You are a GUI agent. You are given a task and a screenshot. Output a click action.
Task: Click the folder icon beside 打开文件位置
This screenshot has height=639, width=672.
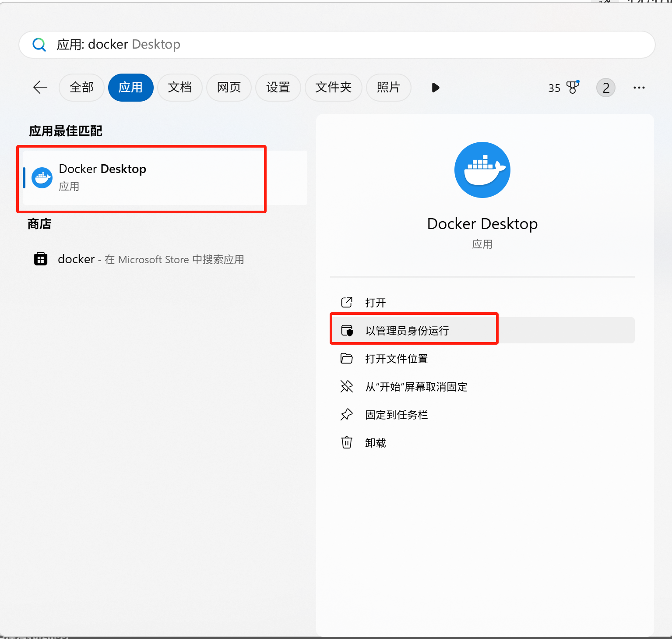pyautogui.click(x=346, y=358)
